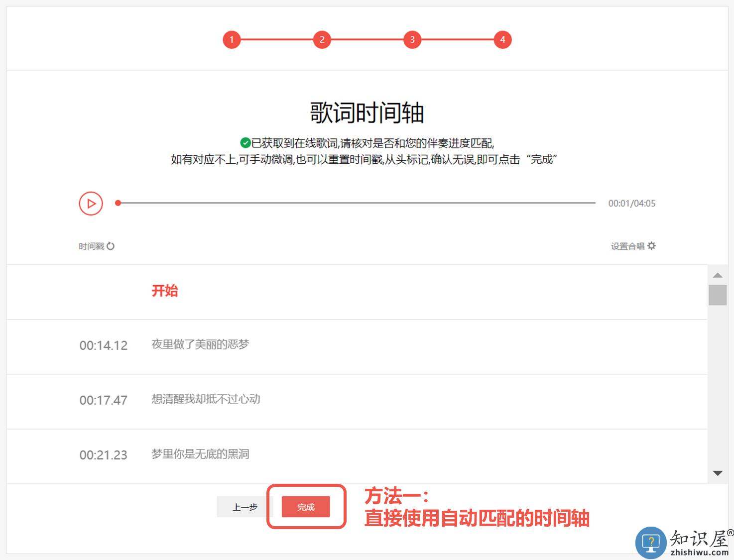This screenshot has width=734, height=560.
Task: Click the timestamp reset refresh icon
Action: (111, 246)
